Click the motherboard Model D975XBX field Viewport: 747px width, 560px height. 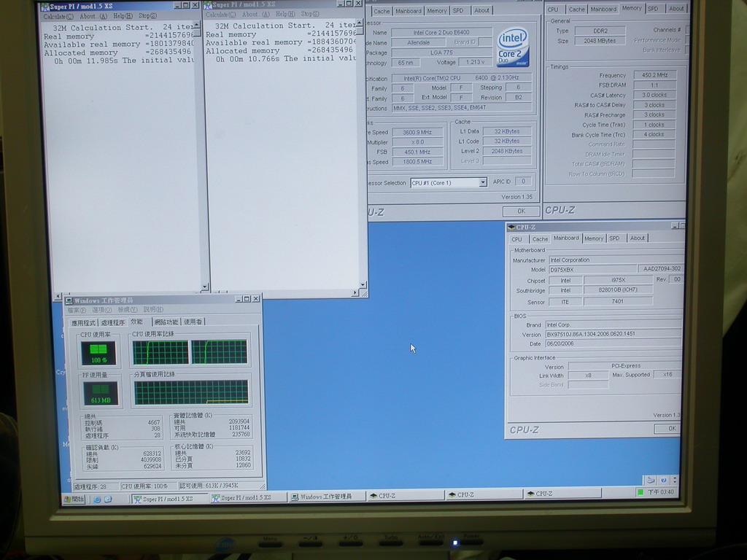click(592, 270)
